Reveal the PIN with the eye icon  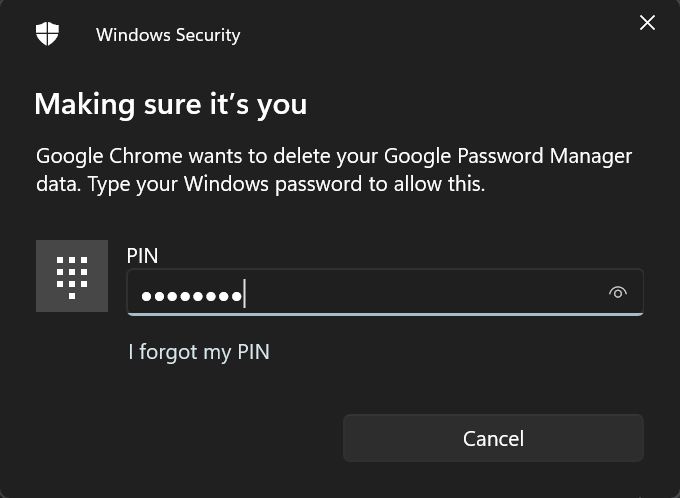[x=618, y=292]
